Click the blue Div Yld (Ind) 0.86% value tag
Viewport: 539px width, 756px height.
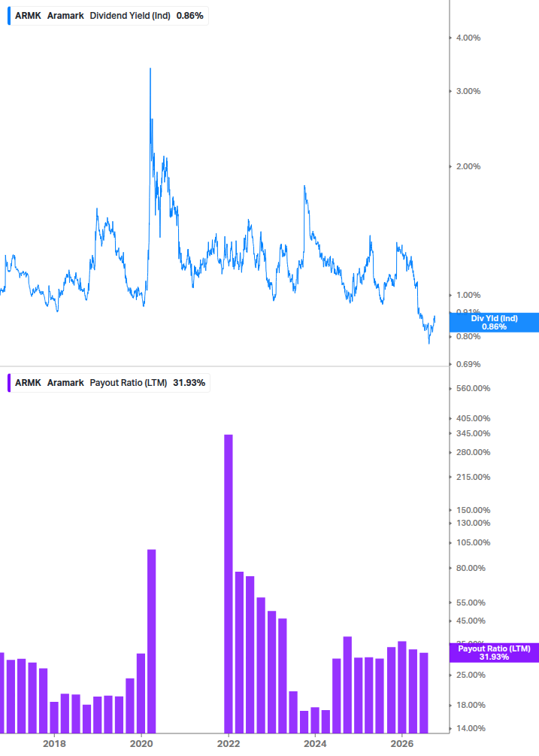pyautogui.click(x=494, y=323)
